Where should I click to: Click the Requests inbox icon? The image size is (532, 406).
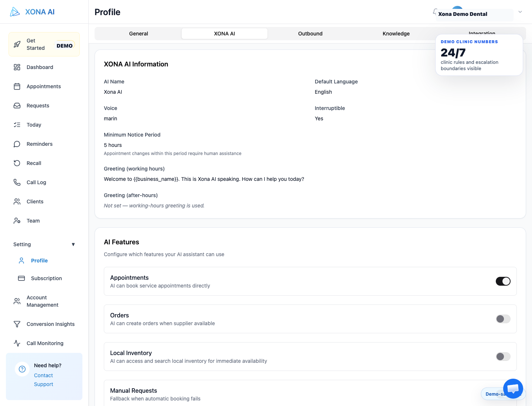tap(17, 106)
